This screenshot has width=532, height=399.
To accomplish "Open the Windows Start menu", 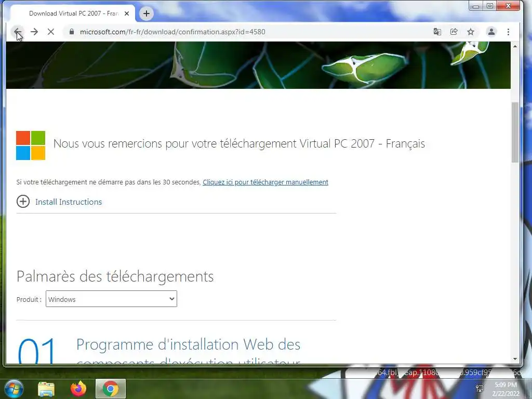I will [x=14, y=389].
